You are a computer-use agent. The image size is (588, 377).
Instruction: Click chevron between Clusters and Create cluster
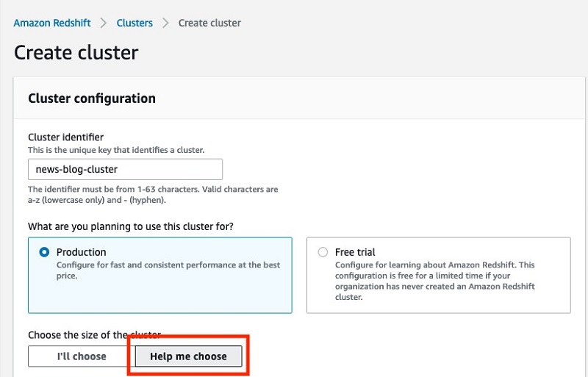(165, 23)
